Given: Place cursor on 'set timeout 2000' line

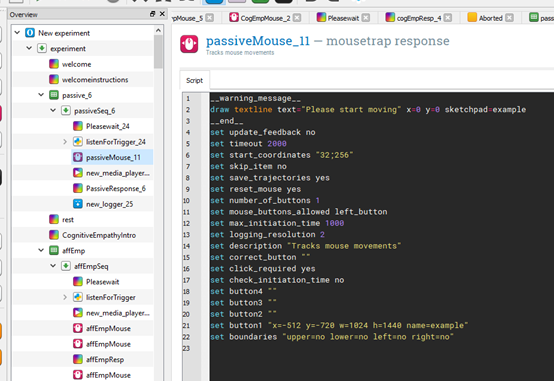Looking at the screenshot, I should click(248, 143).
